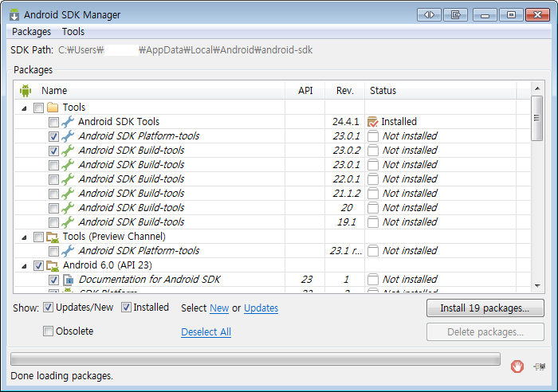This screenshot has height=392, width=558.
Task: Click the Install 19 packages button
Action: [485, 308]
